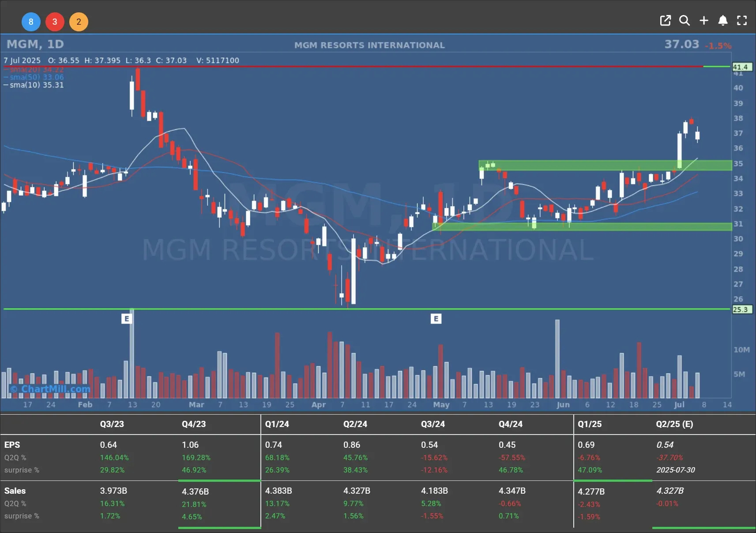Screen dimensions: 756x533
Task: Click the volume value V: 5117100
Action: click(218, 60)
